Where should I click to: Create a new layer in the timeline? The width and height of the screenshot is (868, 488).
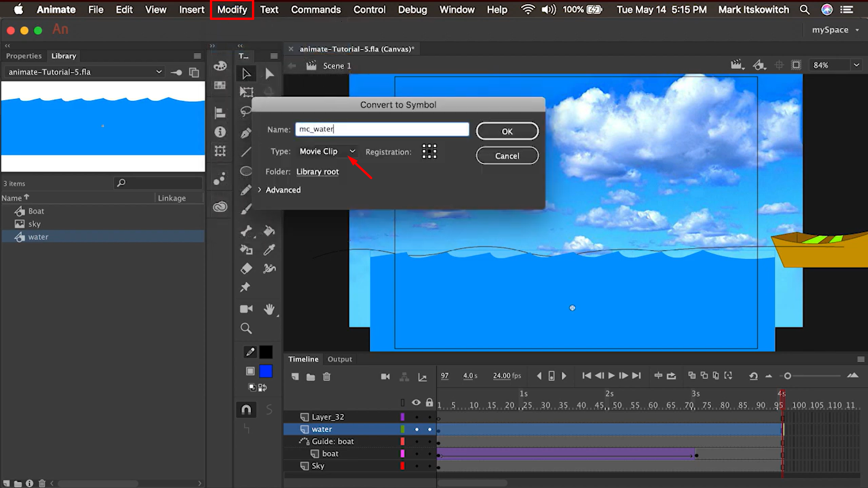point(296,377)
